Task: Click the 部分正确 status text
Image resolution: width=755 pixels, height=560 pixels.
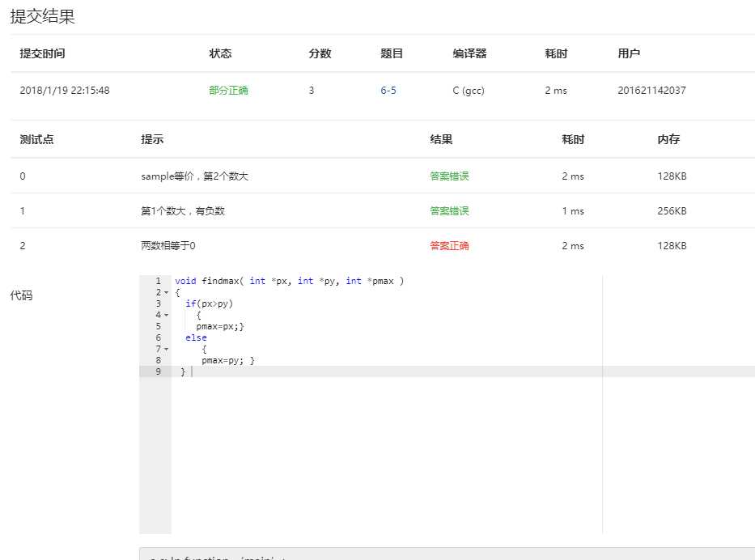Action: [228, 90]
